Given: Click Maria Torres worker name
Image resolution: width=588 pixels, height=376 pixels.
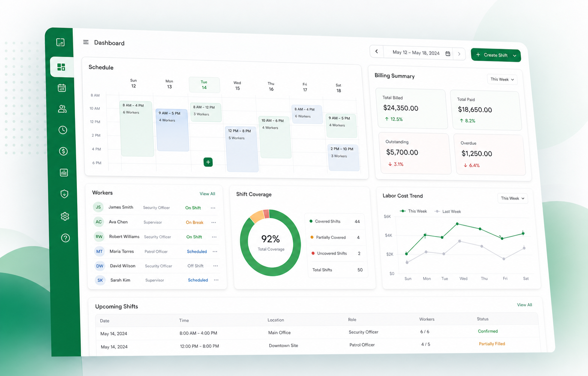Looking at the screenshot, I should pyautogui.click(x=121, y=251).
